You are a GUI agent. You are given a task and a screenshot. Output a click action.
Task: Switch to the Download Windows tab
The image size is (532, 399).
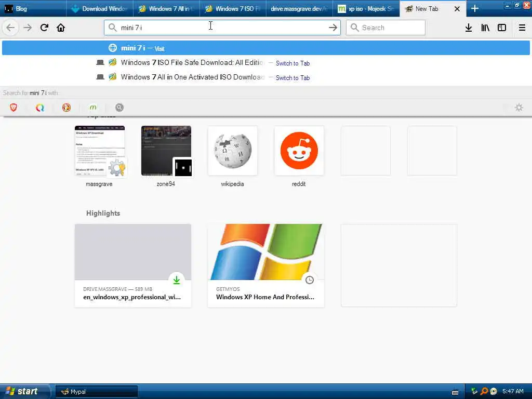tap(100, 8)
